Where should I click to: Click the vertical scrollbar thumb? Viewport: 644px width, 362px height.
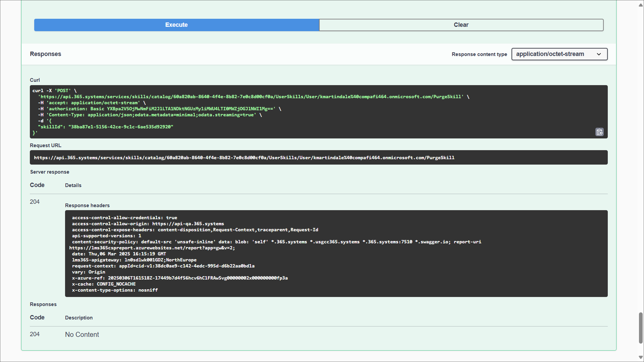640,328
